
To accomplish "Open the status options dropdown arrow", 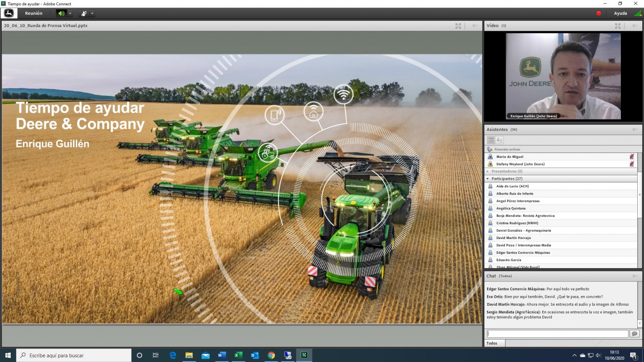I will [x=92, y=13].
